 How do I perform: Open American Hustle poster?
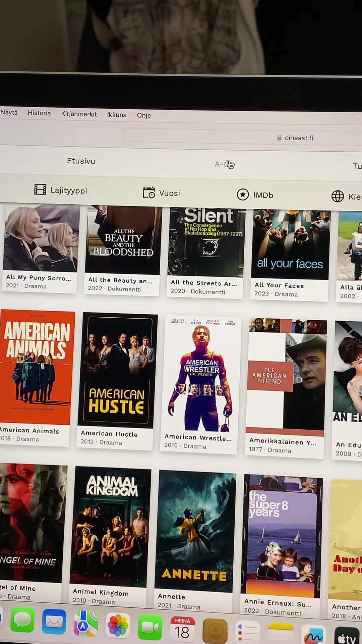(x=118, y=371)
